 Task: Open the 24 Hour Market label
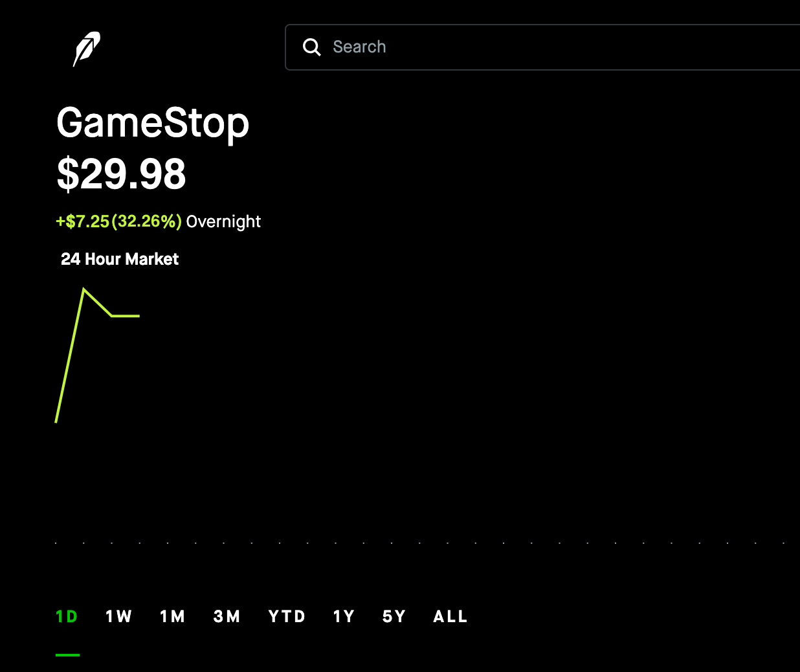(x=120, y=259)
